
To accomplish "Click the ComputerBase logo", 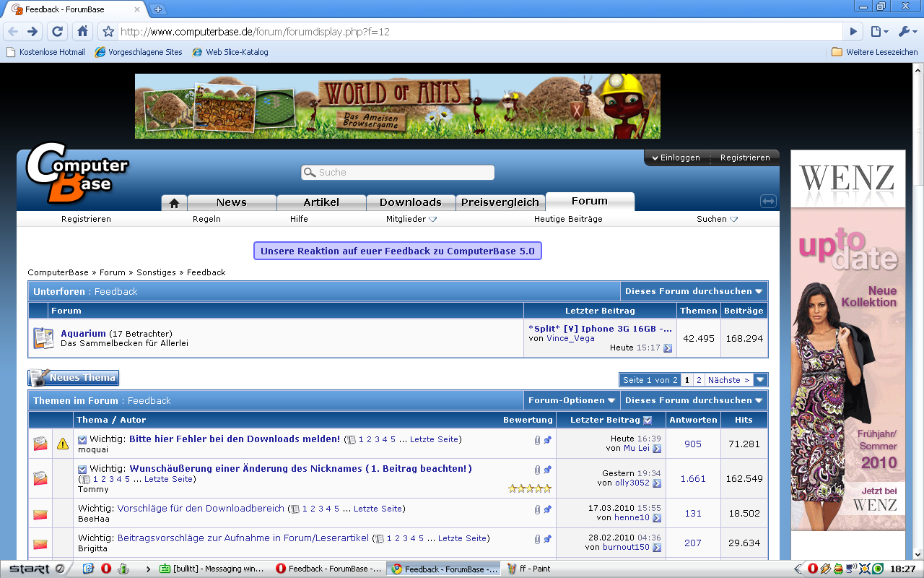I will [x=77, y=173].
